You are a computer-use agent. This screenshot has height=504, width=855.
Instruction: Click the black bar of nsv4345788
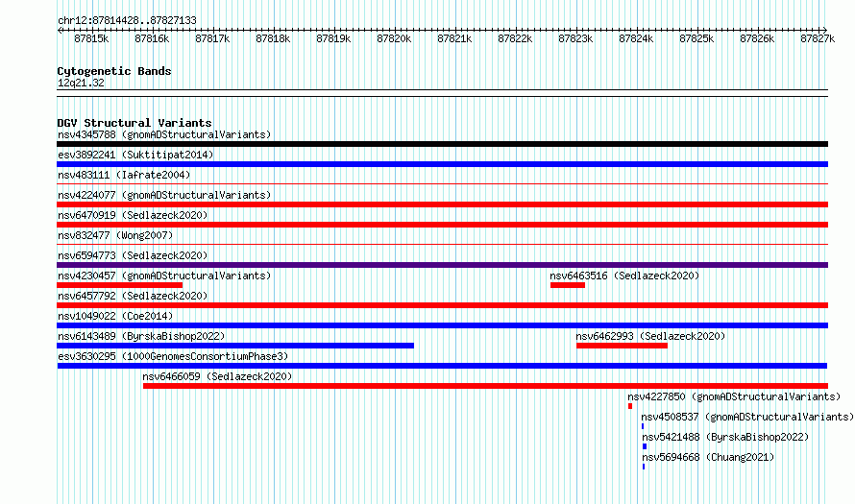[442, 144]
